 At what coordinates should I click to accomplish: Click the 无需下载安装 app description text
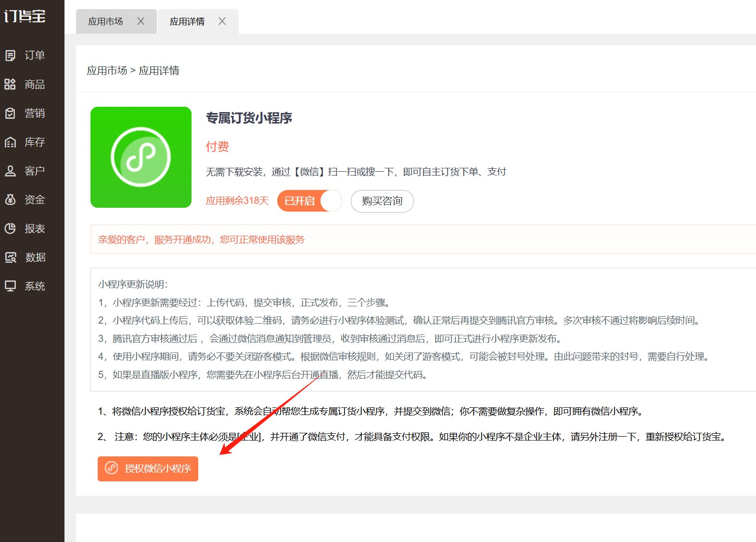click(356, 172)
